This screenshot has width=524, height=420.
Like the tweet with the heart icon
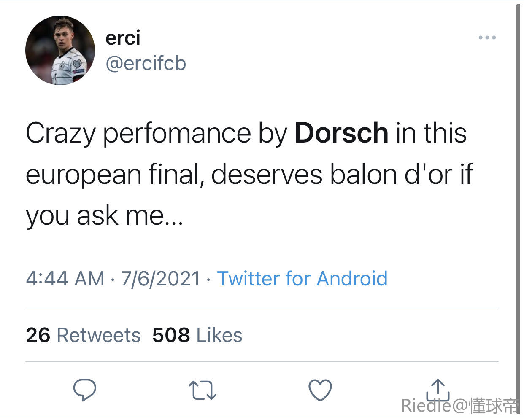(320, 390)
